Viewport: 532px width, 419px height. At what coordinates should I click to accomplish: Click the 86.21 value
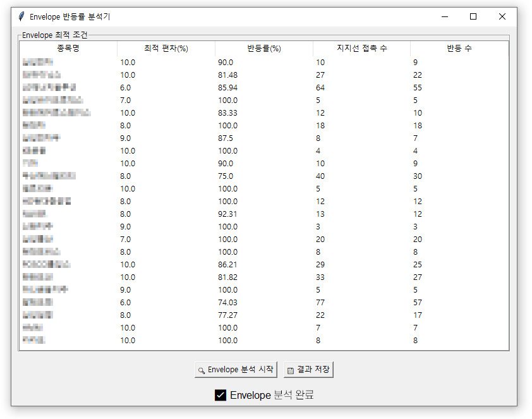[227, 265]
